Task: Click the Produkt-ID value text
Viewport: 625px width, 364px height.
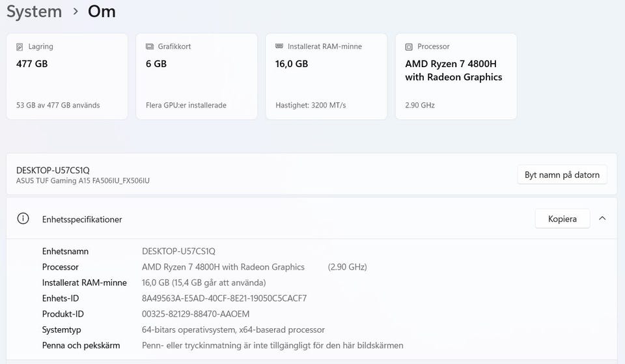Action: [195, 314]
